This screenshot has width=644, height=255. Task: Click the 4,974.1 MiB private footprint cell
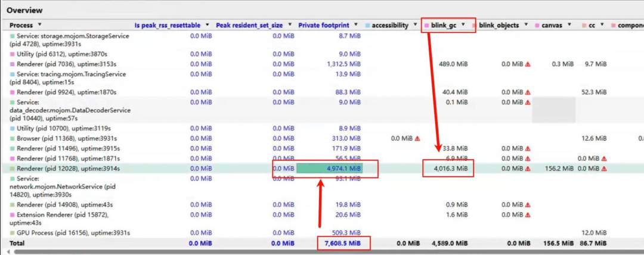point(329,169)
